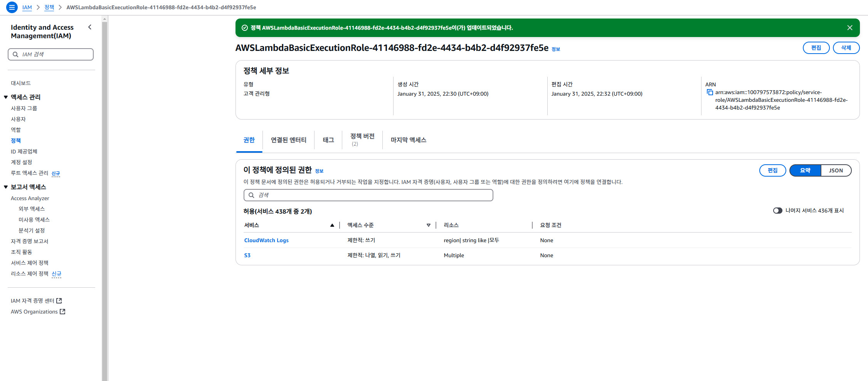Click the 편집 button in the permissions panel
This screenshot has width=868, height=381.
pyautogui.click(x=772, y=170)
